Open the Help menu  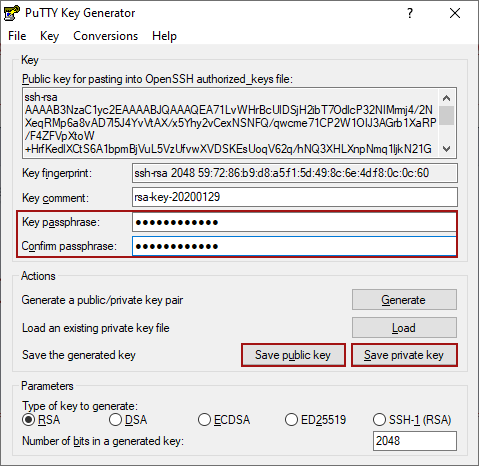click(x=164, y=36)
